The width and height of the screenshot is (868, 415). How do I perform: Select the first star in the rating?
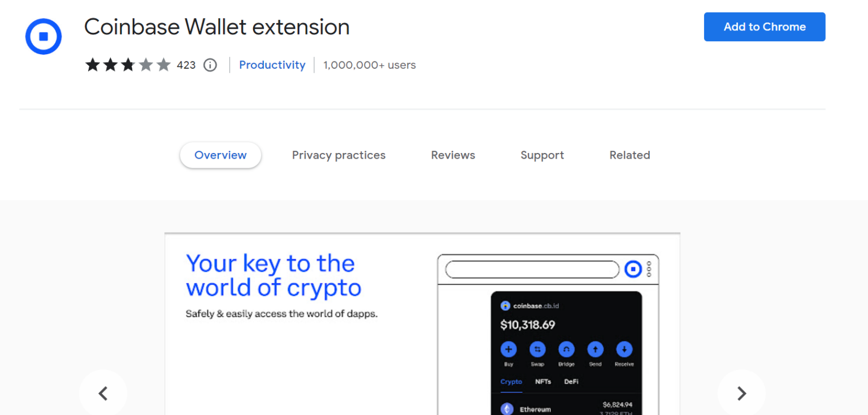93,65
